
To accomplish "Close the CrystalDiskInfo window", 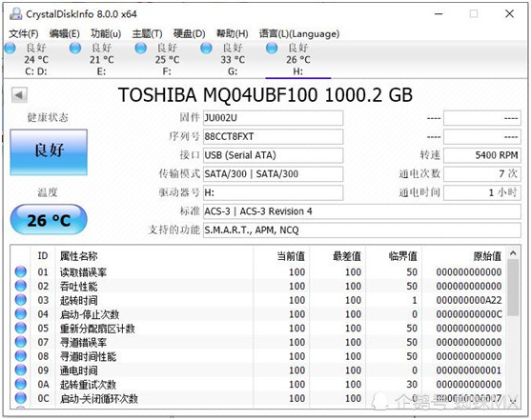I will coord(509,14).
